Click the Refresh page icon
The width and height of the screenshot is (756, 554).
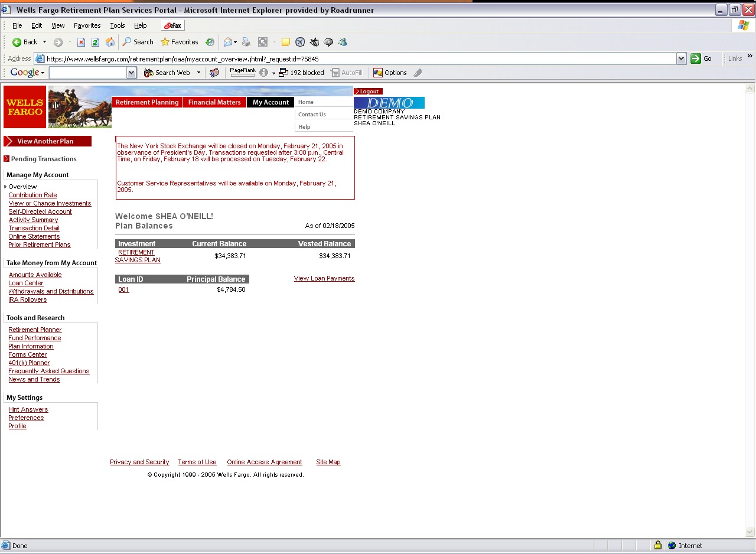(x=95, y=42)
